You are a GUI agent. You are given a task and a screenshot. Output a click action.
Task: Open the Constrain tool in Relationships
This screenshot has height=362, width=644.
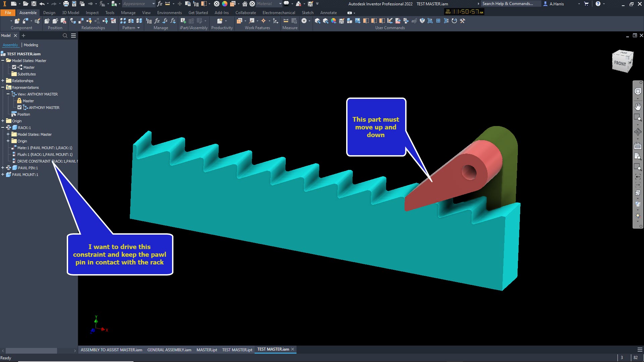[x=73, y=20]
